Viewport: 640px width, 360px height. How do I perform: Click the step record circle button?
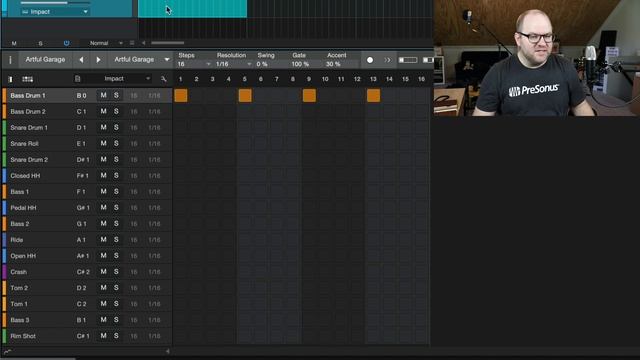370,60
